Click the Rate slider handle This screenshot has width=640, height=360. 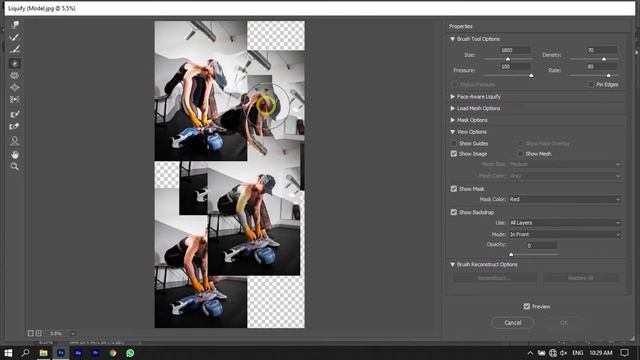(x=609, y=76)
